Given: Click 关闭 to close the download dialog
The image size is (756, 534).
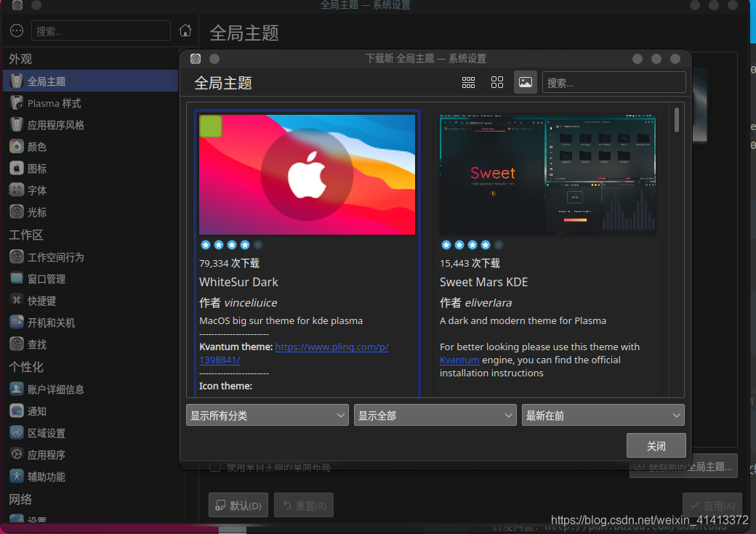Looking at the screenshot, I should coord(656,446).
